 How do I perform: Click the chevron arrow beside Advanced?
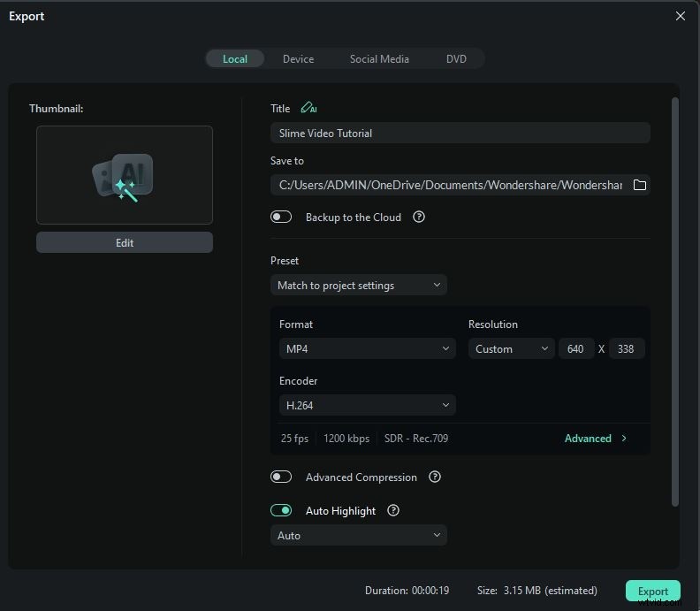click(624, 438)
